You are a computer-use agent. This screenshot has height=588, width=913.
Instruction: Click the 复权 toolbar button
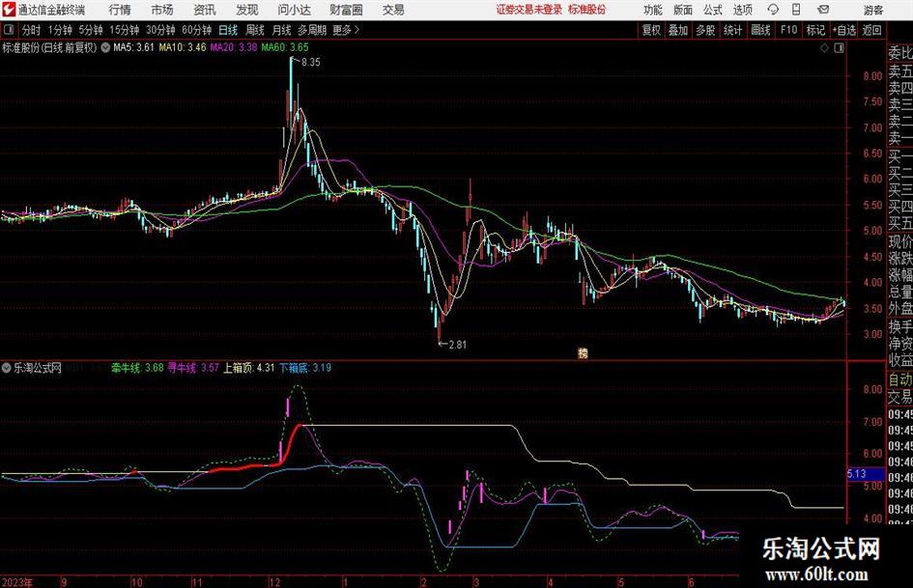tap(651, 30)
